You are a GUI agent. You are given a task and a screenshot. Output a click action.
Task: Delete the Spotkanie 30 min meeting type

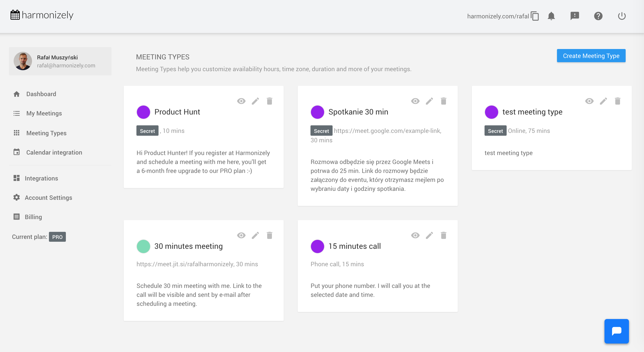[x=444, y=101]
